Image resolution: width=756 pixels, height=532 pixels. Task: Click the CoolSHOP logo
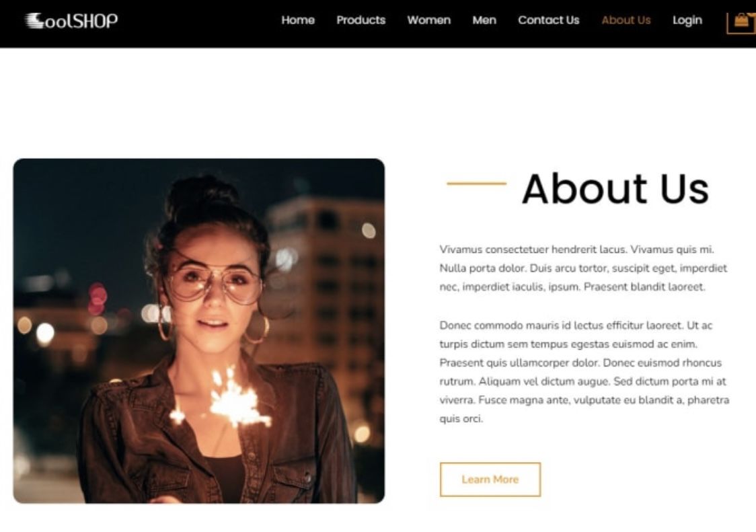click(x=71, y=20)
